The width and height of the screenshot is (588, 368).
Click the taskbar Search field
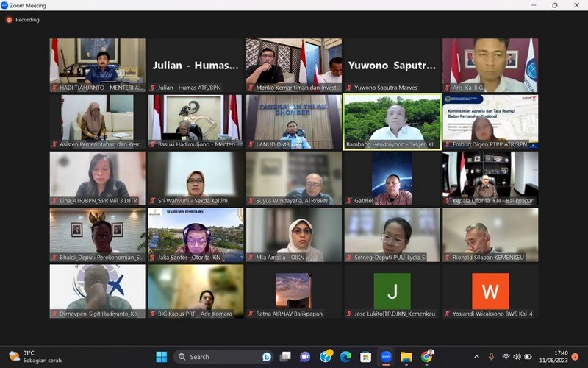pos(220,357)
